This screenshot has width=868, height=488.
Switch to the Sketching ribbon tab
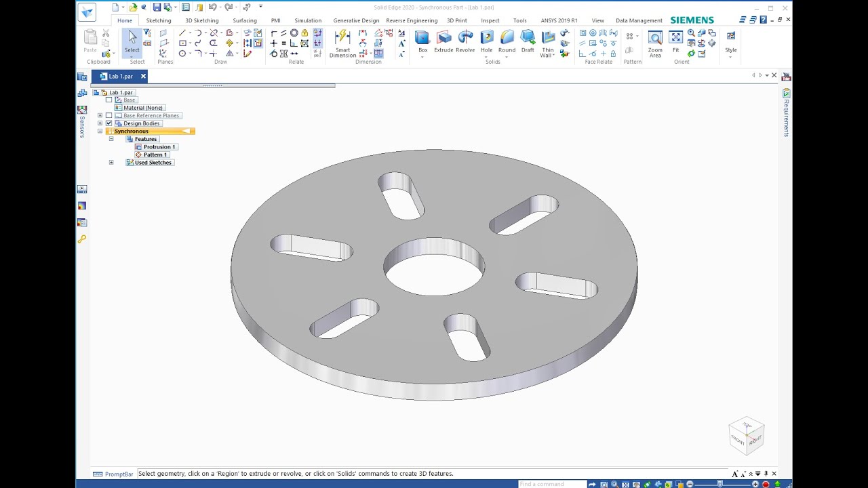coord(159,20)
